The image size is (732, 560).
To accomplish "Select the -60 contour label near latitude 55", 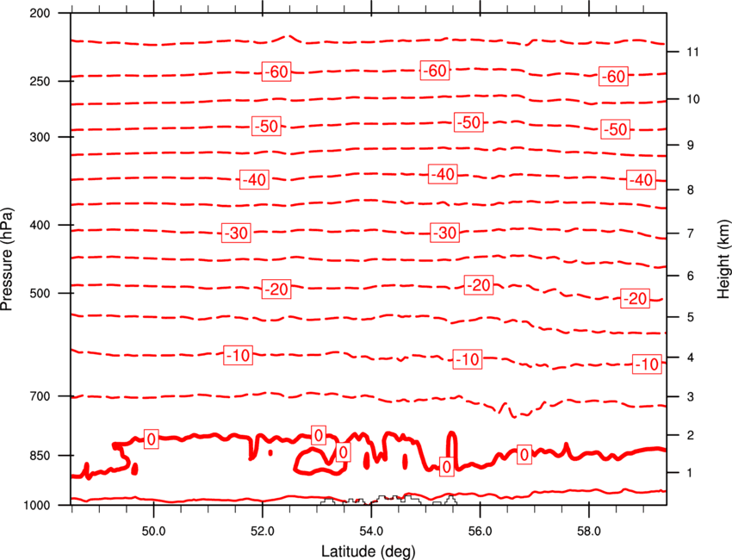I will [x=435, y=71].
